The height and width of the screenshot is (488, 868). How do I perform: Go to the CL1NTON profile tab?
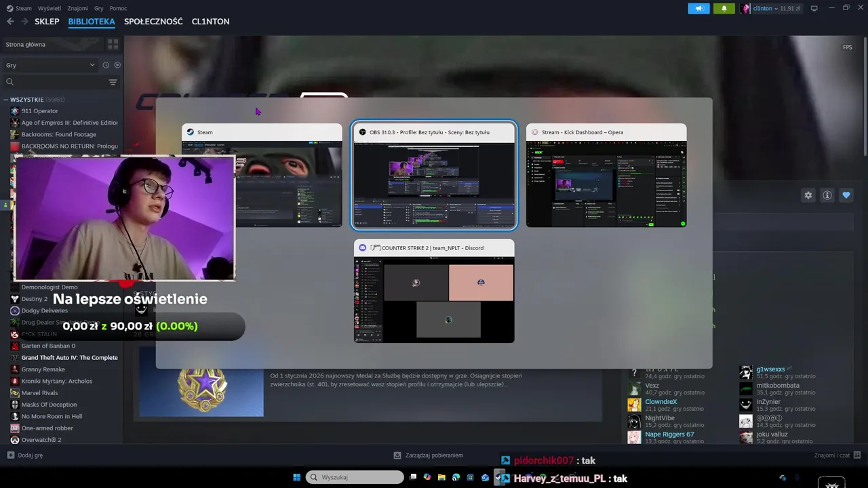tap(210, 22)
